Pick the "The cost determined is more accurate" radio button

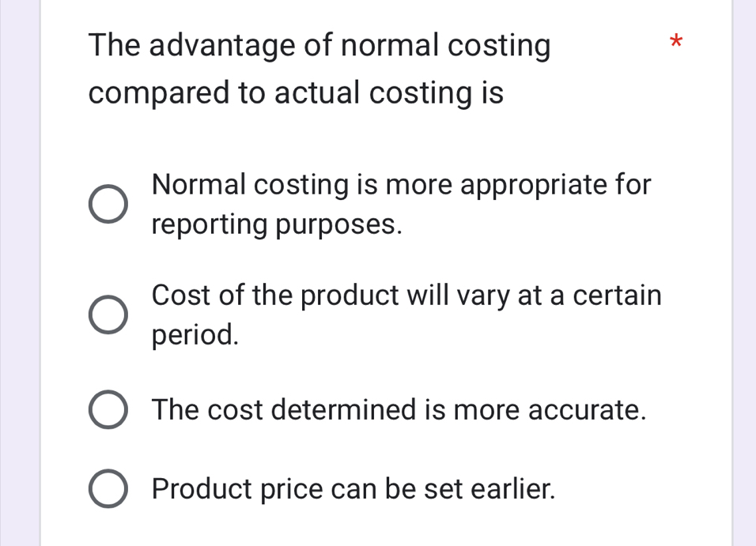tap(107, 411)
